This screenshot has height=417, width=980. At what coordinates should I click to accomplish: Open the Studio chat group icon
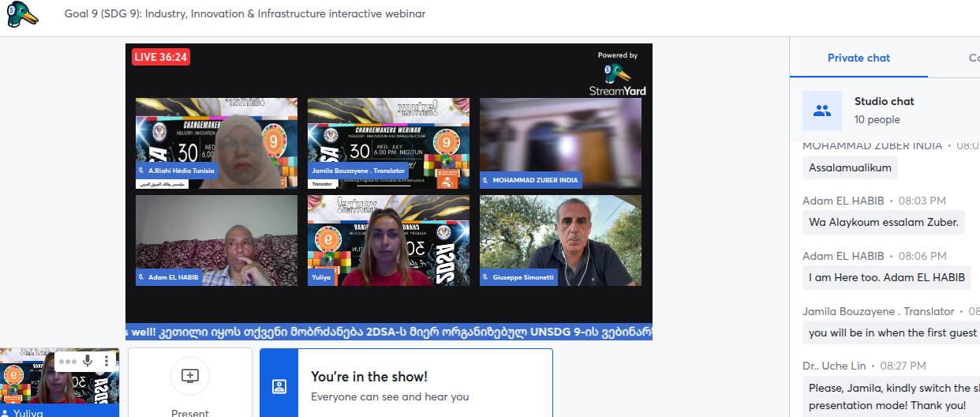click(x=822, y=111)
